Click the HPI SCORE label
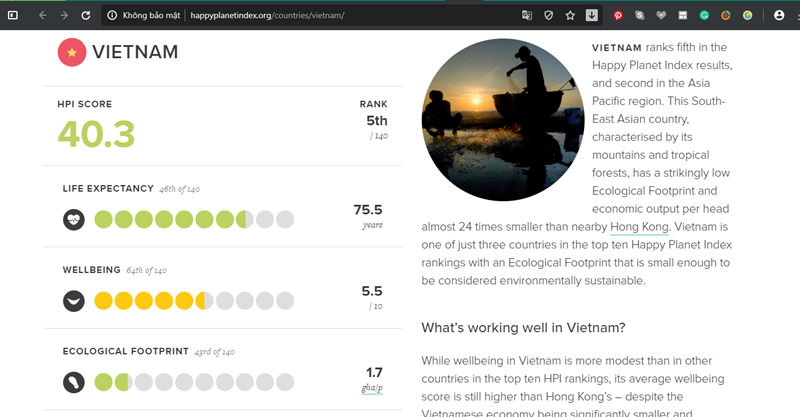Viewport: 800px width, 417px height. pos(85,104)
